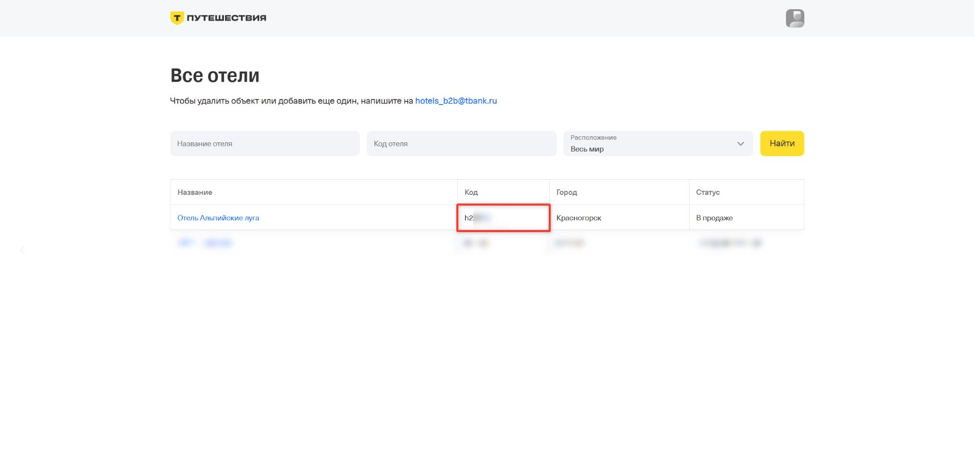Select the highlighted hotel code cell
The height and width of the screenshot is (453, 980).
tap(503, 218)
